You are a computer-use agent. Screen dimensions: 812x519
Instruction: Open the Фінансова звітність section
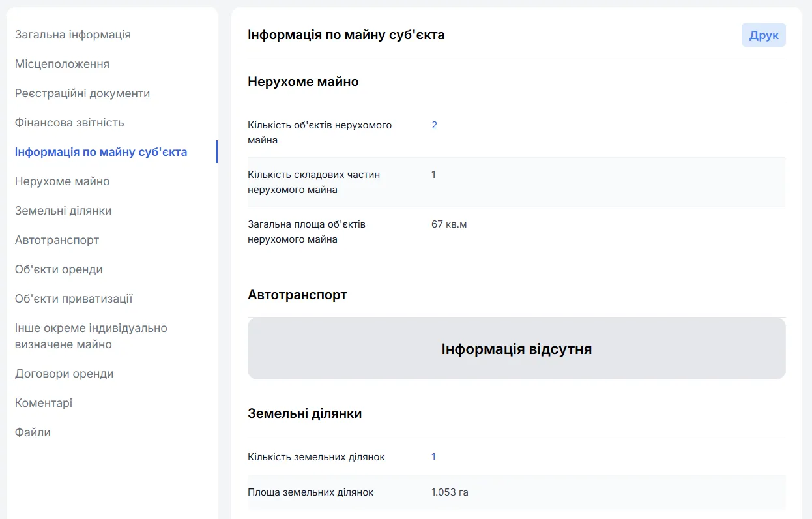point(69,123)
